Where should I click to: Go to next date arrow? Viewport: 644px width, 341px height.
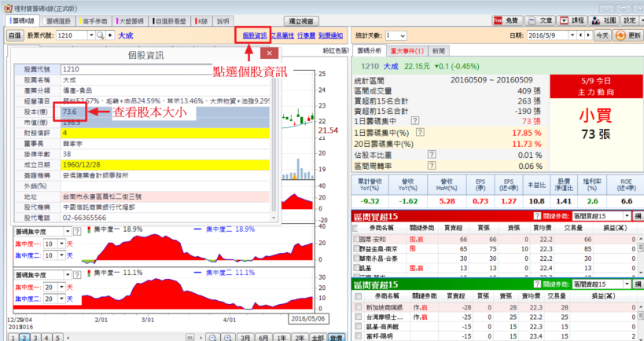588,35
